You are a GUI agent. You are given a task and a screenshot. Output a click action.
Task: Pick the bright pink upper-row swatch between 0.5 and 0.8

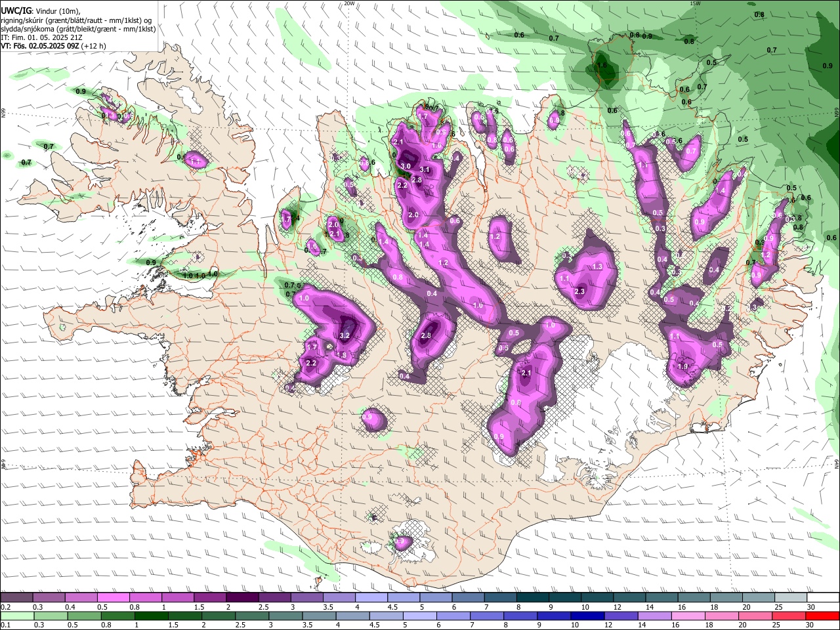[x=113, y=597]
